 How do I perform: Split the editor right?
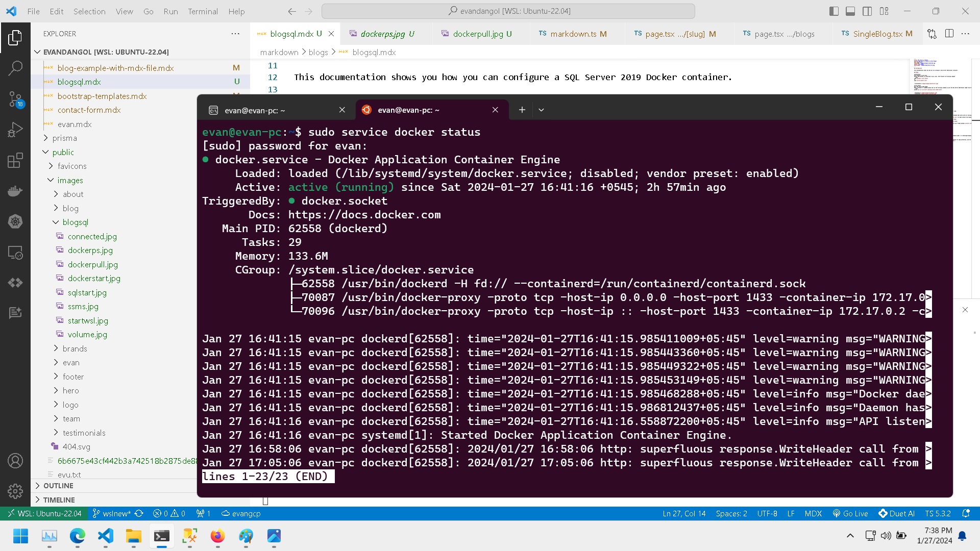pos(949,34)
